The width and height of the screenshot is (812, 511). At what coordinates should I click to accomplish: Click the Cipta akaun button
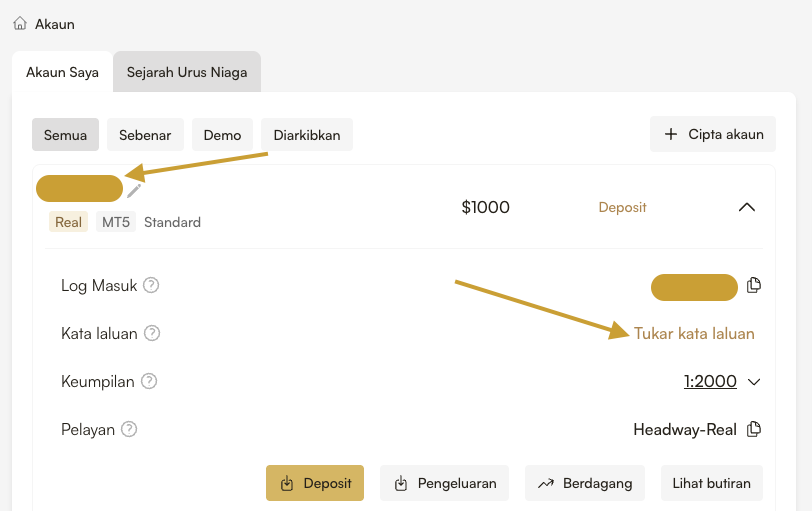714,135
